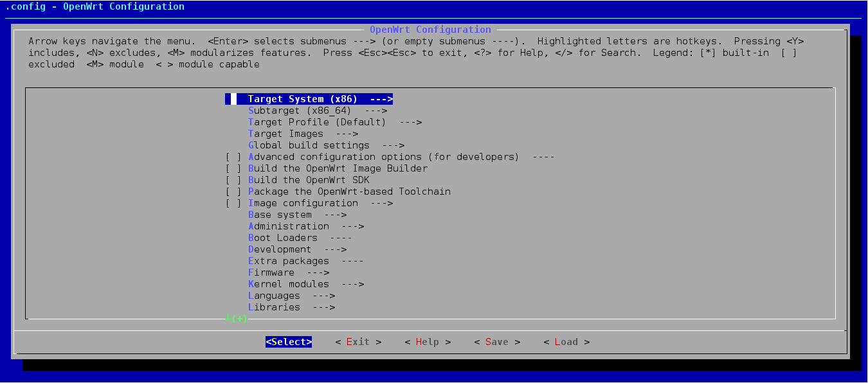This screenshot has width=868, height=383.
Task: Click the green scroll-down indicator below Libraries
Action: pos(236,318)
